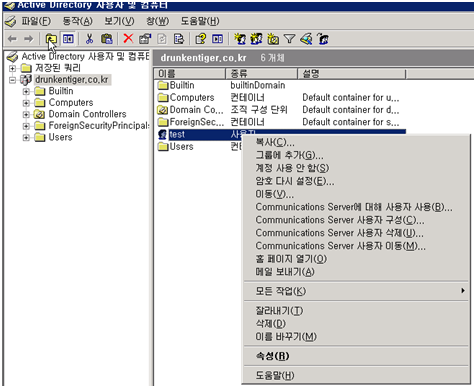
Task: Click the Create New User toolbar icon
Action: click(240, 39)
